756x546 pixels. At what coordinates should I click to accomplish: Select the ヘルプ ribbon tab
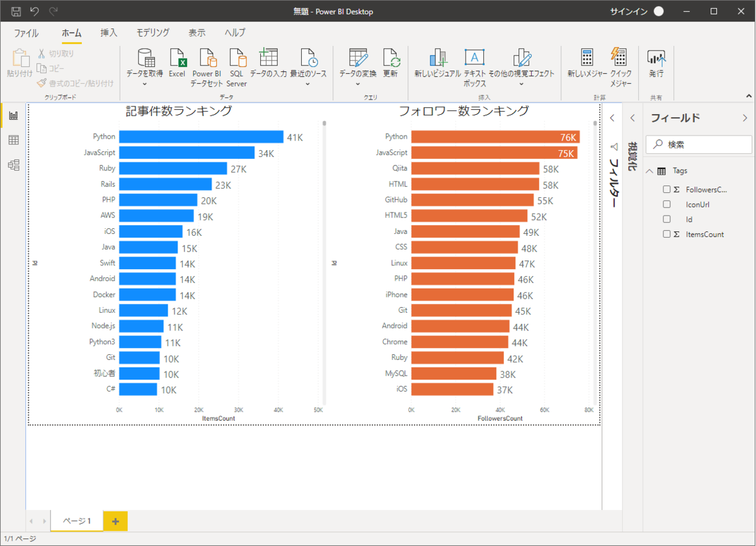[x=235, y=33]
